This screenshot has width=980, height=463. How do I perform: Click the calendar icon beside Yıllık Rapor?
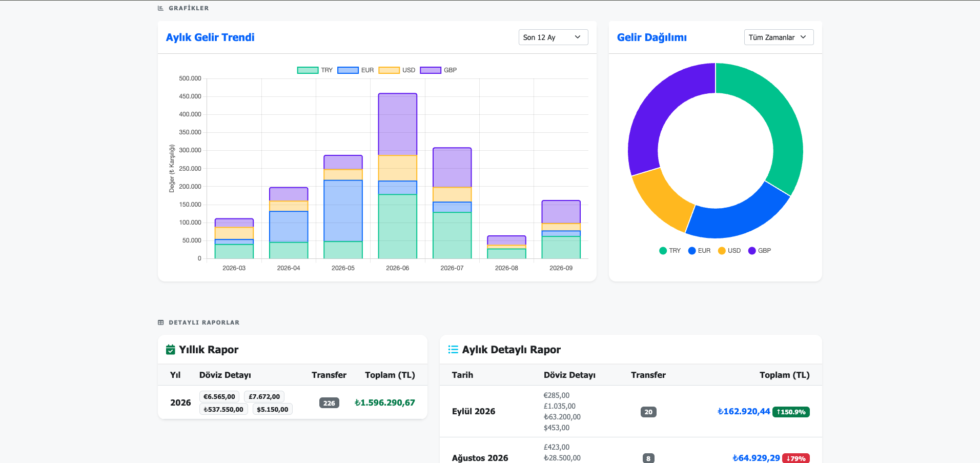click(171, 350)
